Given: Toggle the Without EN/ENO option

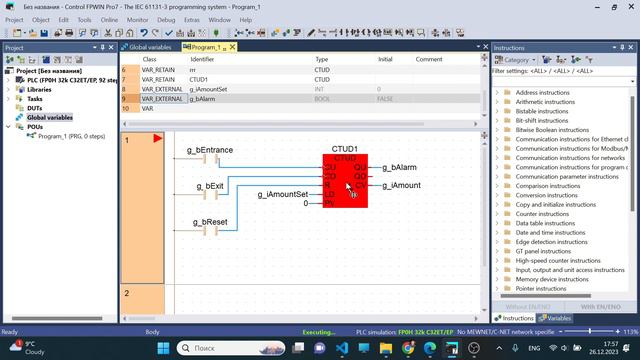Looking at the screenshot, I should coord(528,307).
